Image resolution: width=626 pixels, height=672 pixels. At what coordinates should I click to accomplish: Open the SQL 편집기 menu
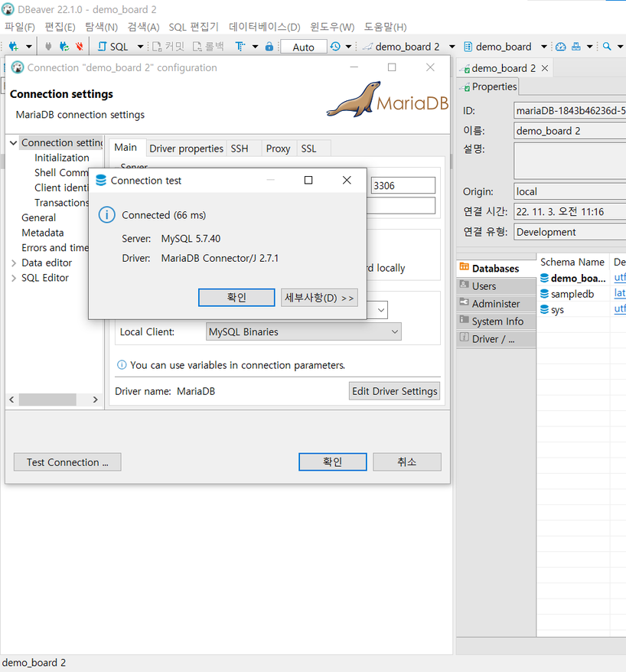194,27
